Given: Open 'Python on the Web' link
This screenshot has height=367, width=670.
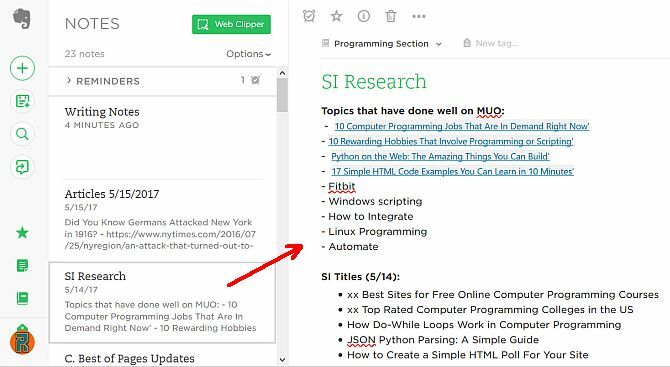Looking at the screenshot, I should tap(440, 156).
